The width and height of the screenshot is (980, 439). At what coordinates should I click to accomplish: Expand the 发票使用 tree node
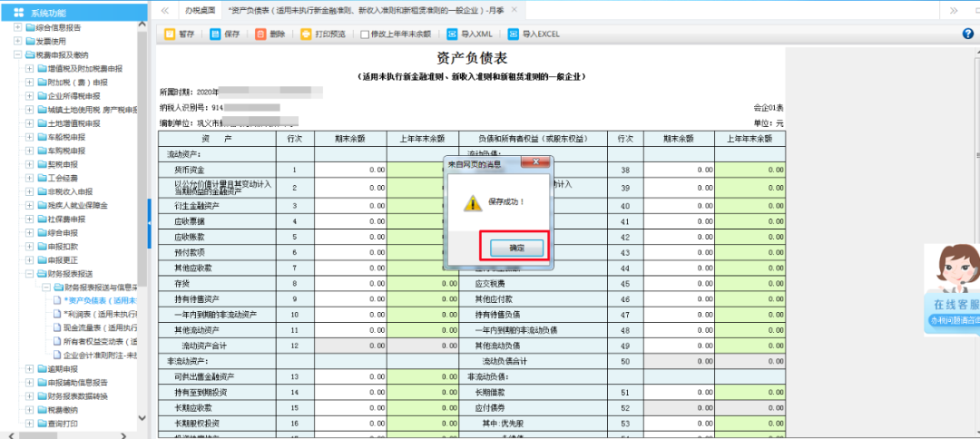tap(17, 41)
